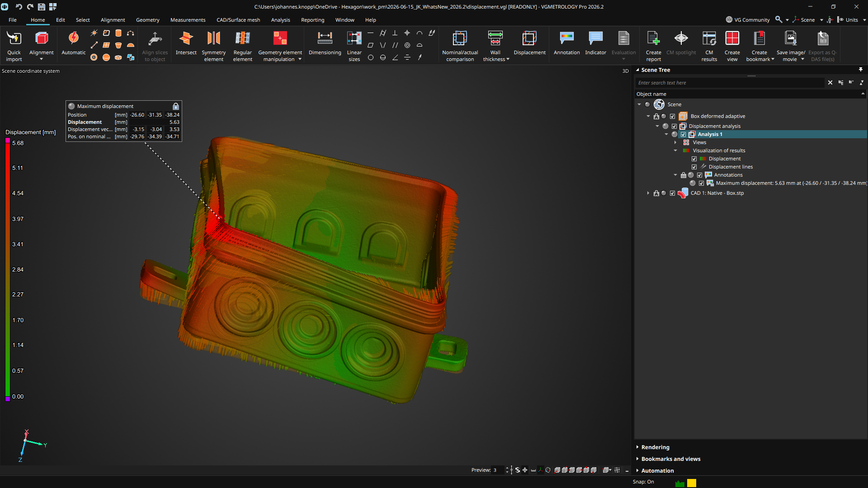Expand the Automation panel
This screenshot has height=488, width=868.
pos(657,471)
